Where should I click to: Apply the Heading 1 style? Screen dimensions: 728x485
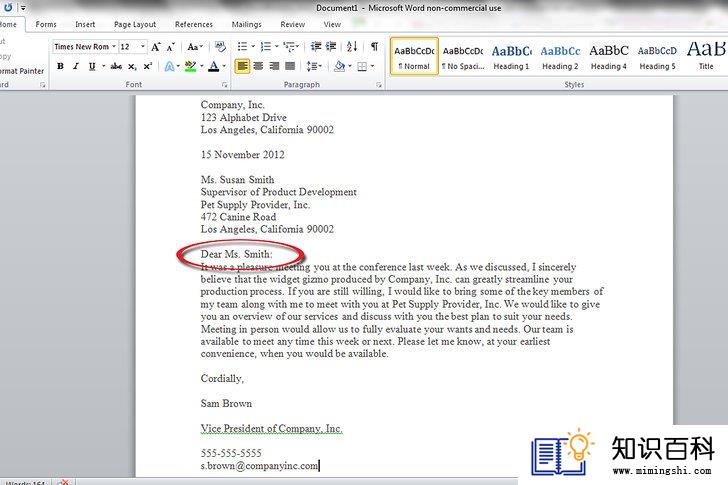(x=511, y=57)
